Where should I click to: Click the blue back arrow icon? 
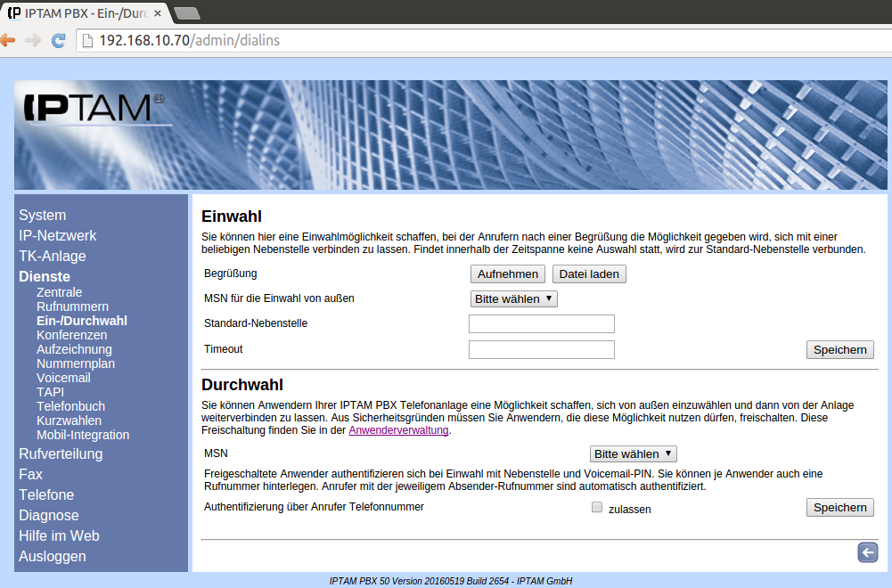click(867, 552)
